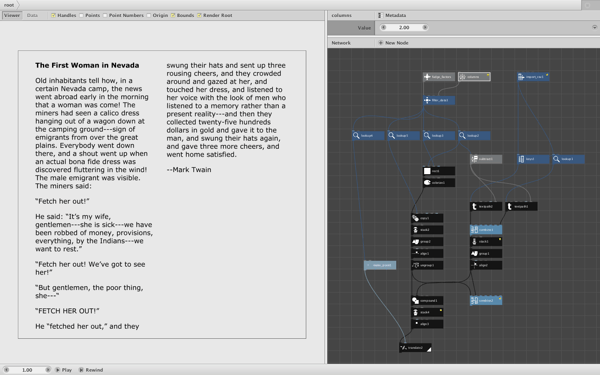Image resolution: width=600 pixels, height=375 pixels.
Task: Decrease the frame number with left arrow
Action: [6, 370]
